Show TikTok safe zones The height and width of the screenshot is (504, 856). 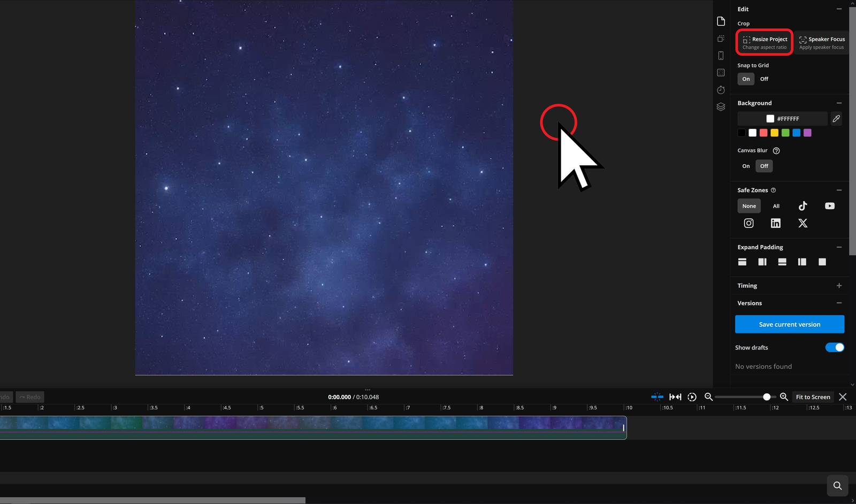pos(802,205)
